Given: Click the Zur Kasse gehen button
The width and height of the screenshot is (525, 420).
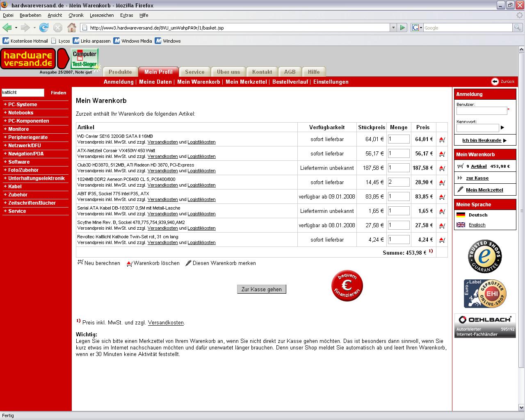Looking at the screenshot, I should coord(262,289).
